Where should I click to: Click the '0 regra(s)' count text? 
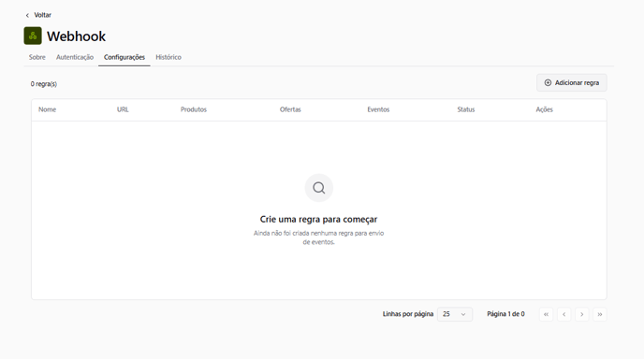44,84
